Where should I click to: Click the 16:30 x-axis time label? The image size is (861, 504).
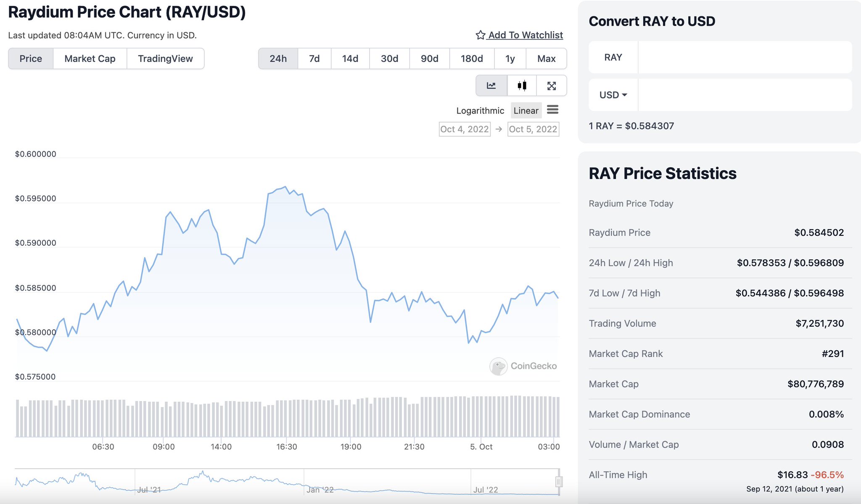point(287,447)
